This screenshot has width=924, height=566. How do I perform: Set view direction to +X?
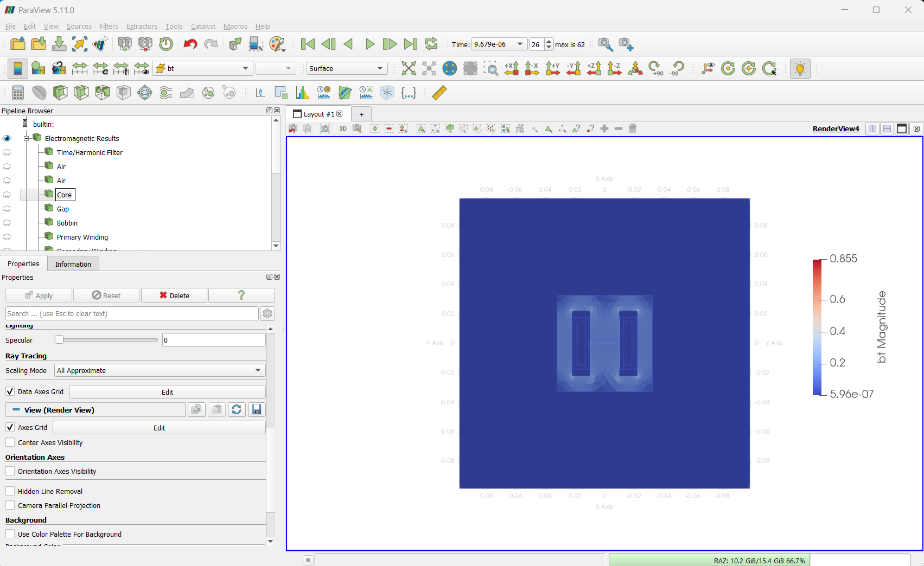click(512, 68)
